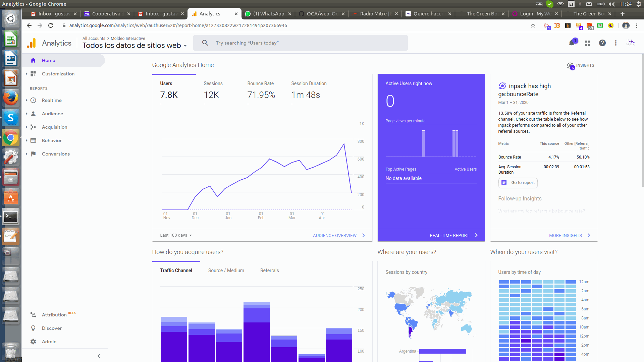The image size is (644, 362).
Task: Collapse the left navigation sidebar
Action: pos(99,356)
